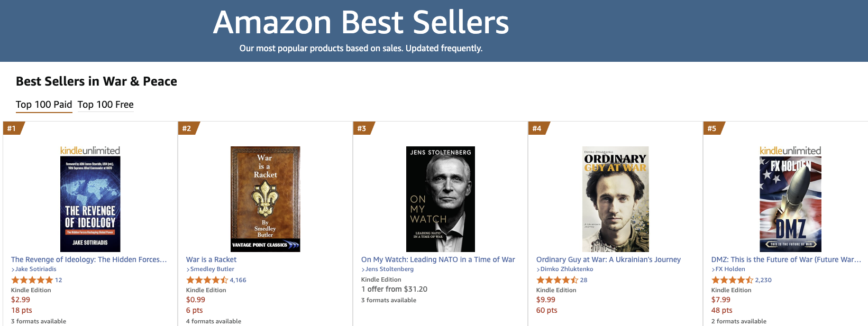View DMZ star rating with 2,230 reviews

pyautogui.click(x=732, y=280)
